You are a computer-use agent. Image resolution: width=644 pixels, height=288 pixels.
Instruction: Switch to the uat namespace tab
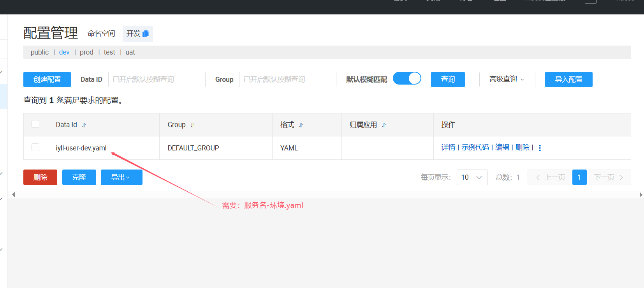[x=130, y=52]
